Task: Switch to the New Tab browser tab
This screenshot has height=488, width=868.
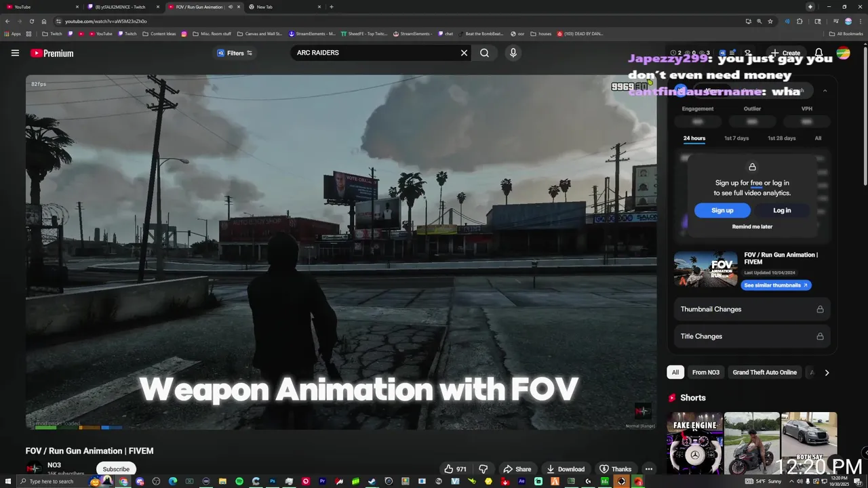Action: click(x=285, y=7)
